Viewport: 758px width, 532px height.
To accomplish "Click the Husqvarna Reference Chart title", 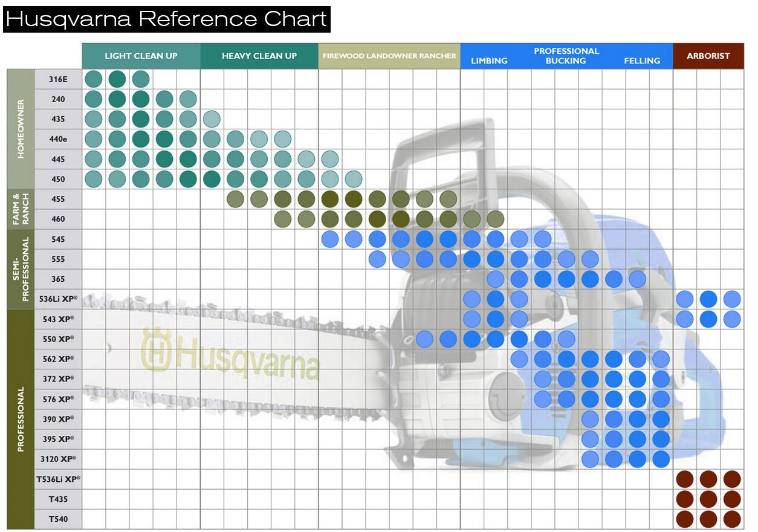I will point(166,19).
